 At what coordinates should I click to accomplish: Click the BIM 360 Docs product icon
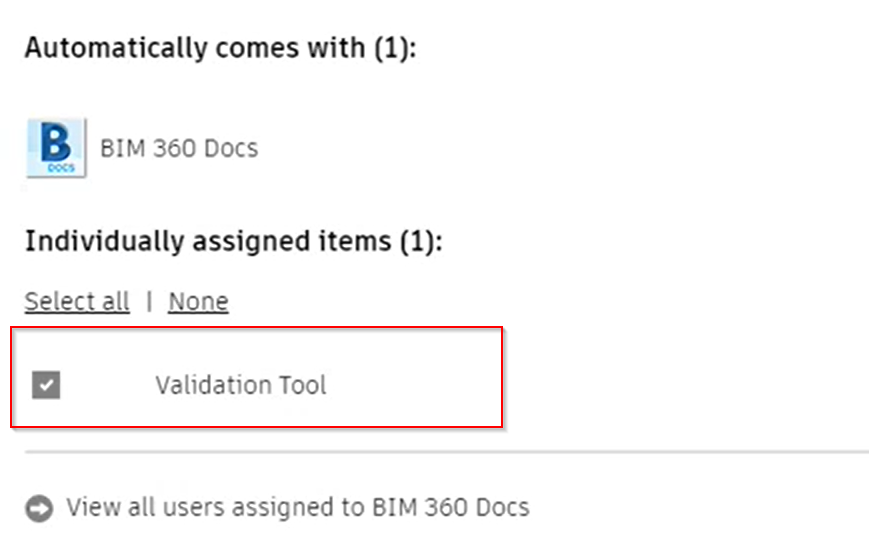(x=56, y=148)
